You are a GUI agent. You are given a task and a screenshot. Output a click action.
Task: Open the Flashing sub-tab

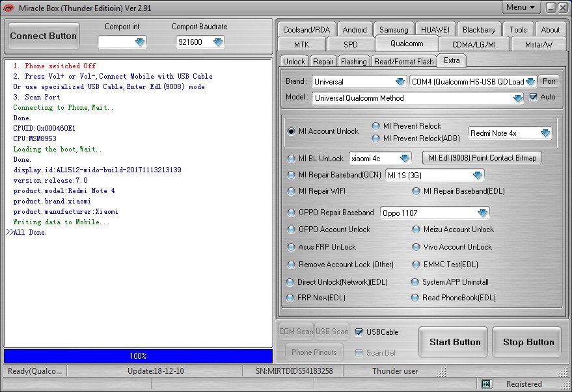tap(354, 62)
